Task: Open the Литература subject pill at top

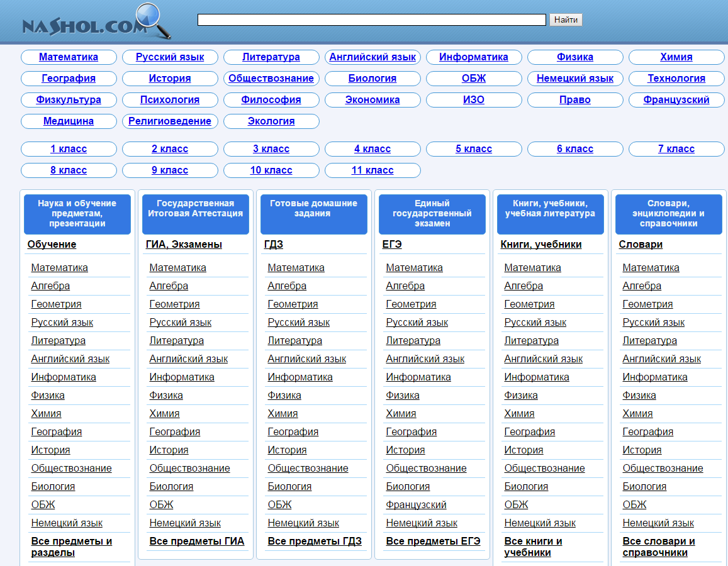Action: click(271, 57)
